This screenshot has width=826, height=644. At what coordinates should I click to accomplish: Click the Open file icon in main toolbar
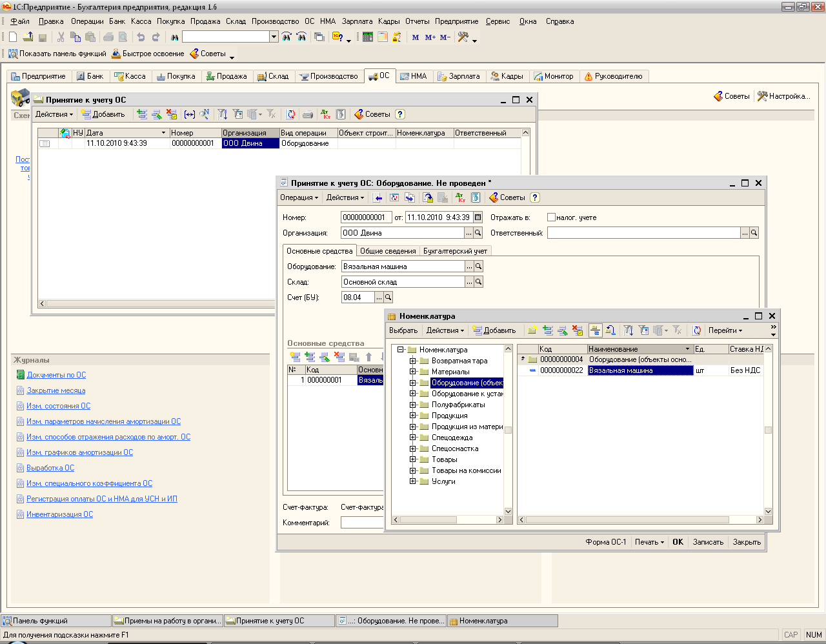(28, 37)
